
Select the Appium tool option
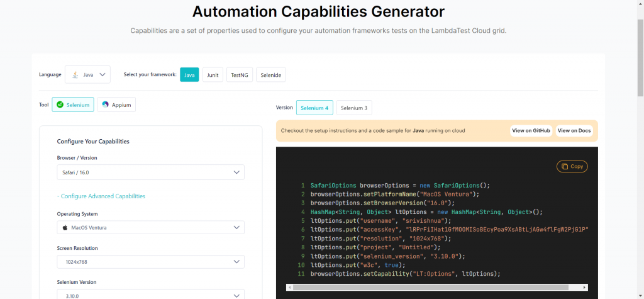pyautogui.click(x=116, y=104)
